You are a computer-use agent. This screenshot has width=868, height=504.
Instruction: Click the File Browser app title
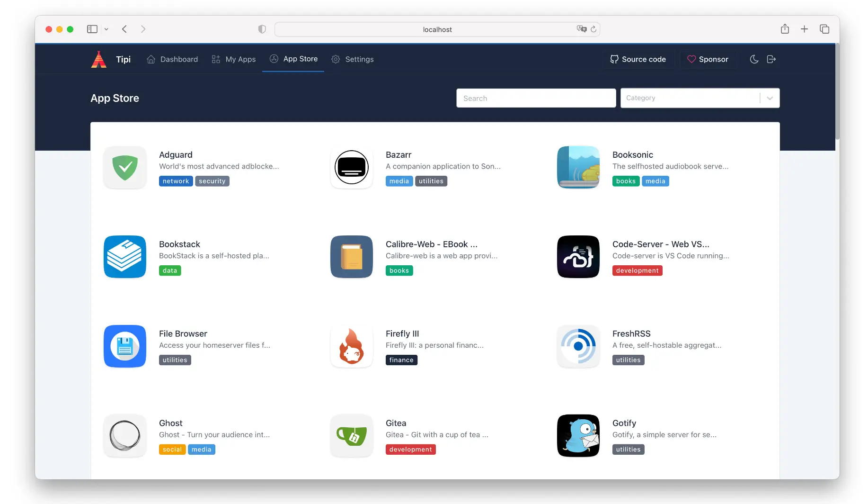(183, 334)
